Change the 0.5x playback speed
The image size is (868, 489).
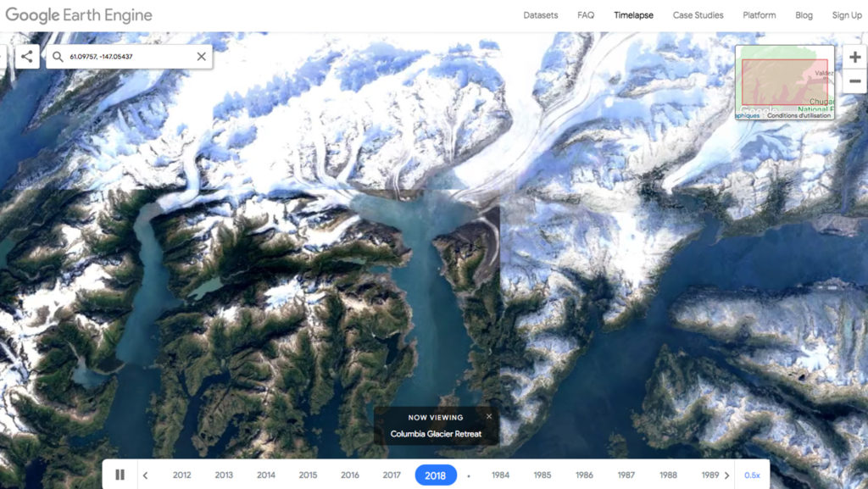[x=752, y=475]
